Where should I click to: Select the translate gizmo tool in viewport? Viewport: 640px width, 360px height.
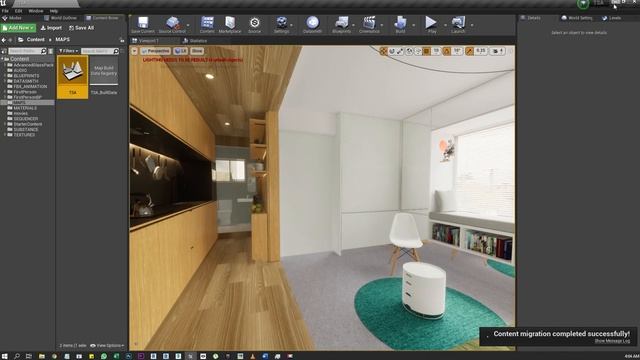[x=383, y=51]
